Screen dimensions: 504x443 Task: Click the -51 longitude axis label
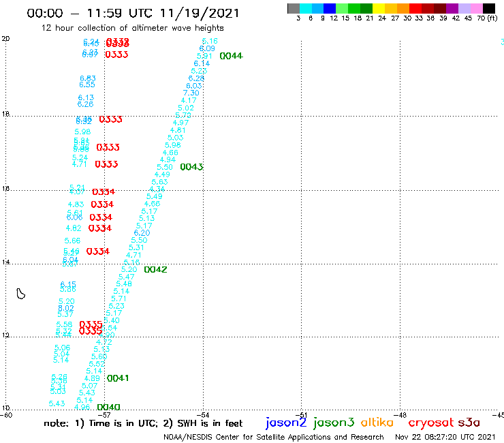pyautogui.click(x=302, y=415)
